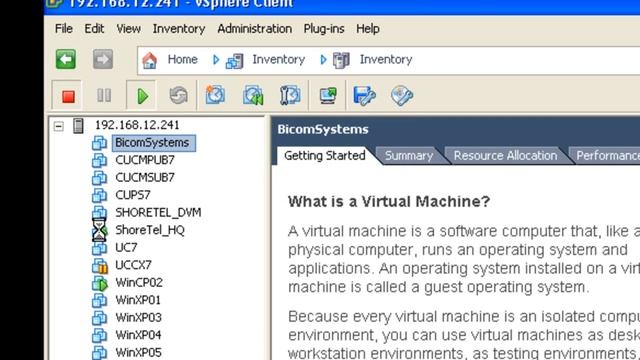
Task: Select the 192.168.12.241 host node
Action: [137, 125]
